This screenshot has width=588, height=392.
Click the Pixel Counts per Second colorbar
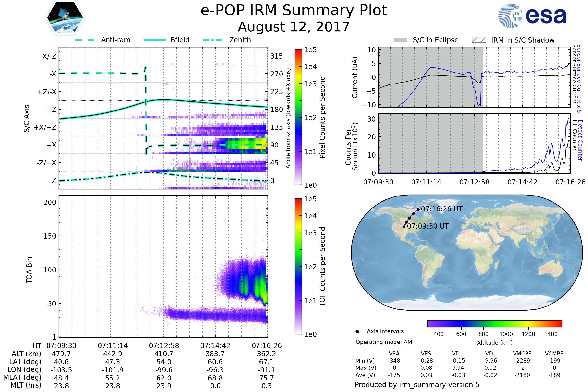(298, 117)
